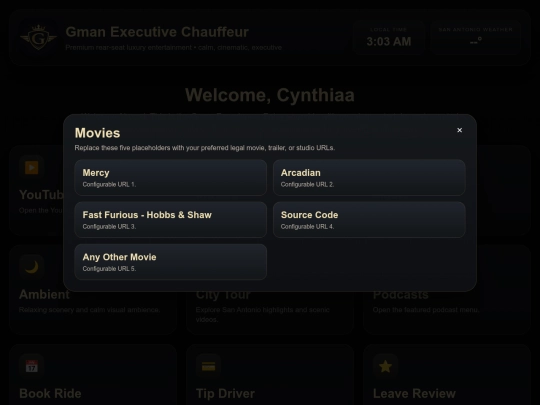Choose Fast Furious - Hobbs & Shaw
The image size is (540, 405).
pos(170,220)
